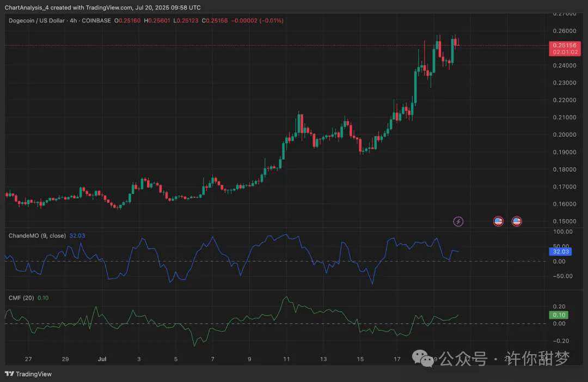Click the −50.00 label on ChandeMO axis
The width and height of the screenshot is (588, 382).
tap(562, 276)
